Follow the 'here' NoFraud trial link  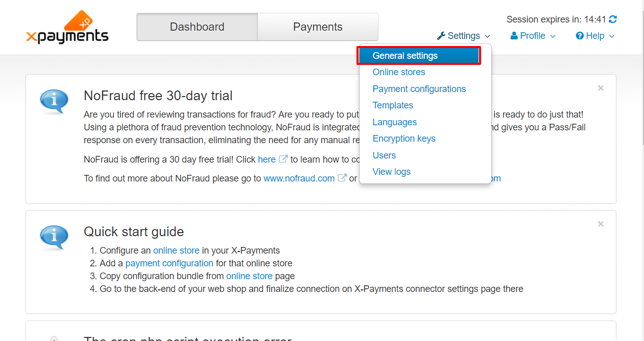click(267, 160)
